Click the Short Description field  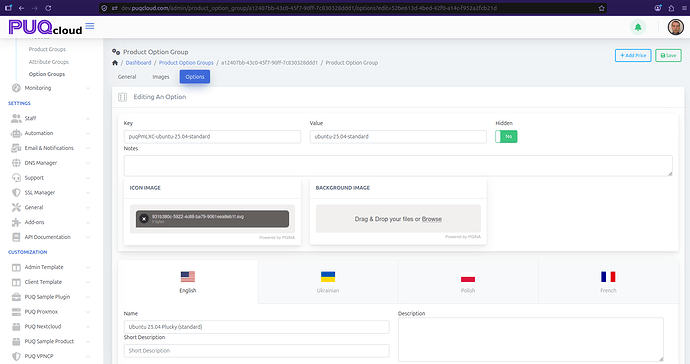(257, 351)
